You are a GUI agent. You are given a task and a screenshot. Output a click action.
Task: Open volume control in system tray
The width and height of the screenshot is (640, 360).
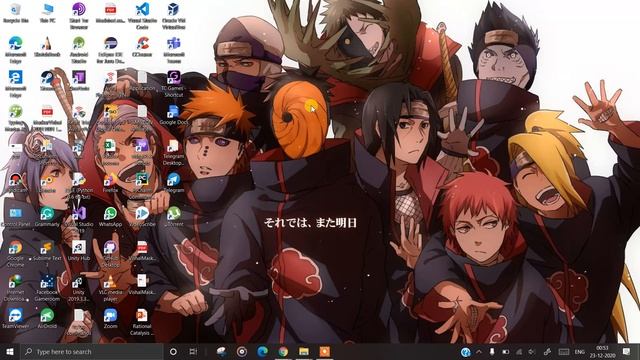pyautogui.click(x=532, y=351)
